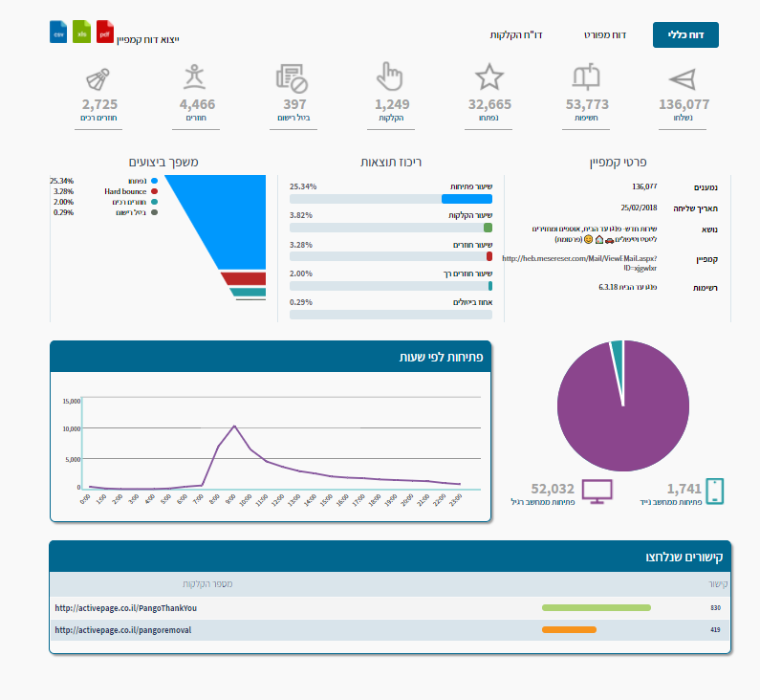This screenshot has width=760, height=700.
Task: Click the peak of the hourly opens line
Action: click(x=234, y=426)
